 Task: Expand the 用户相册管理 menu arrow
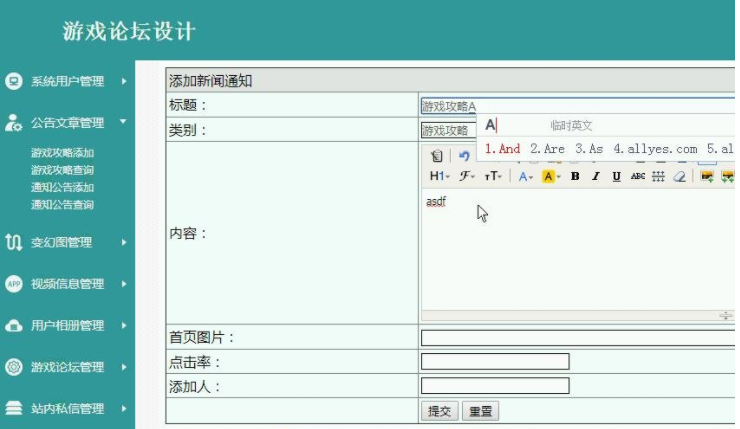[124, 325]
